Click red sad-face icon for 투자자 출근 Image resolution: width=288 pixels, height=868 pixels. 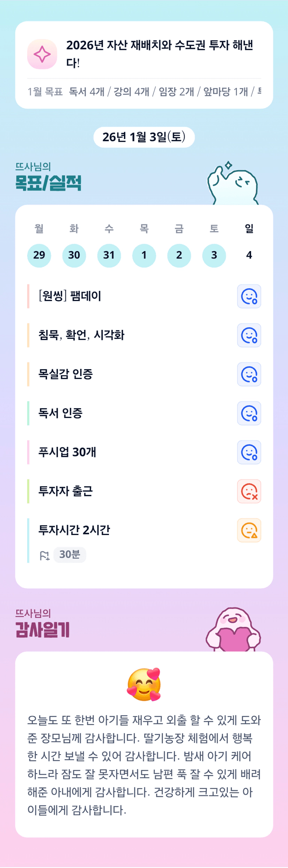249,491
